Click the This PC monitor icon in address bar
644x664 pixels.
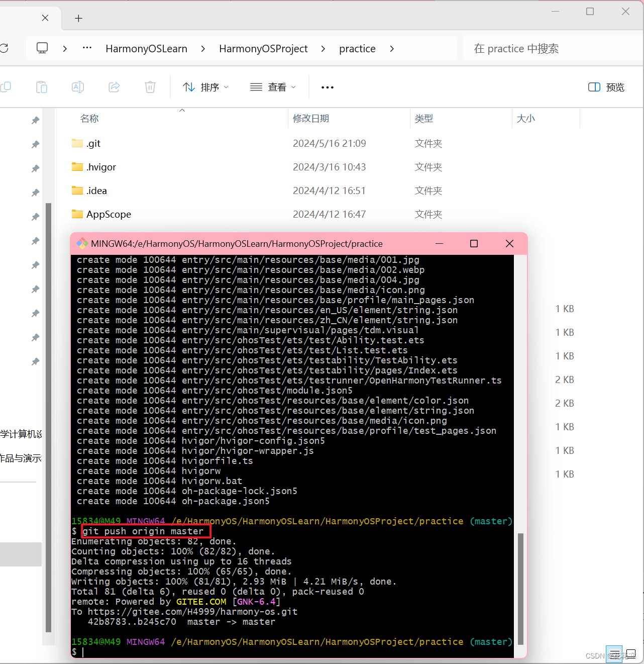point(42,48)
